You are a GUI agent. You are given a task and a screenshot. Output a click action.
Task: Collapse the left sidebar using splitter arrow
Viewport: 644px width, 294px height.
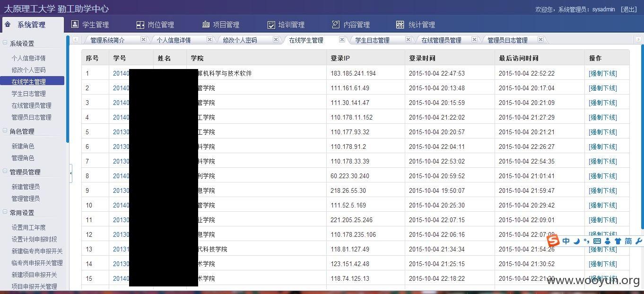[71, 173]
